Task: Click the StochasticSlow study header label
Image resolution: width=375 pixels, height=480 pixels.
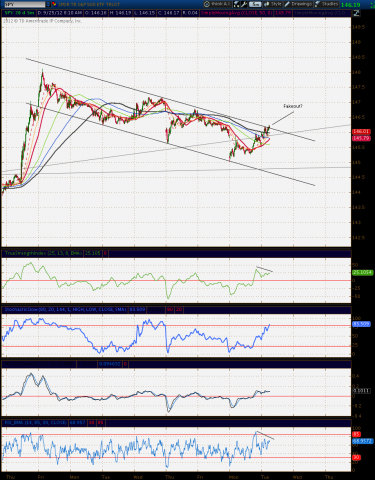Action: tap(65, 310)
